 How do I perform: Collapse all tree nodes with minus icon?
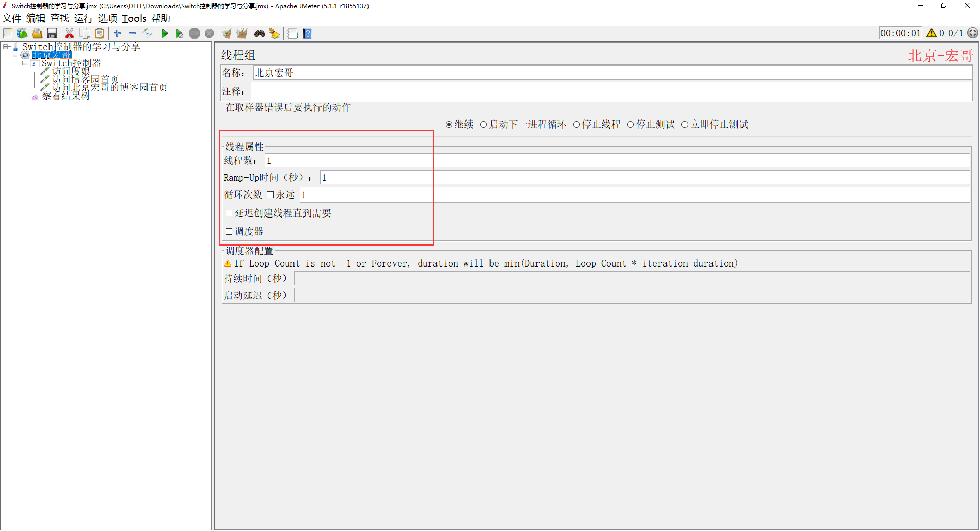tap(132, 33)
